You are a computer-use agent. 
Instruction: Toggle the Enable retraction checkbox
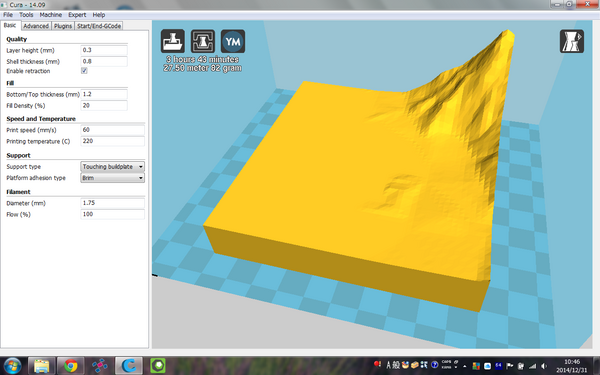(84, 71)
